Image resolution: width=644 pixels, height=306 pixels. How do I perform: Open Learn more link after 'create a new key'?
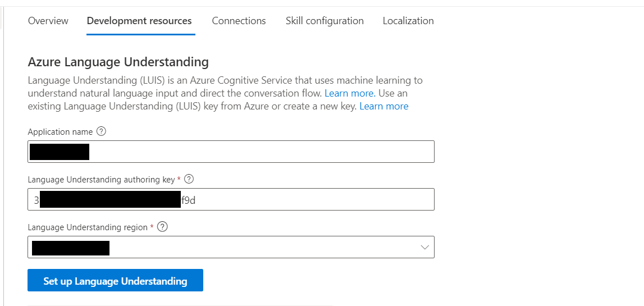pos(383,106)
